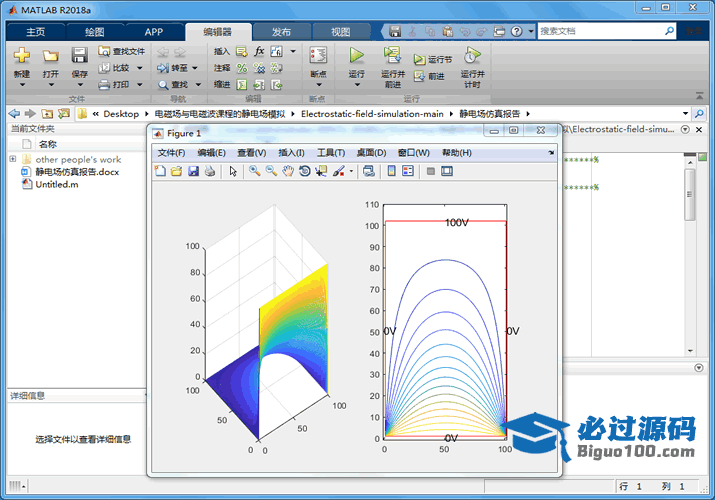Toggle the insert colorbar icon

[391, 171]
